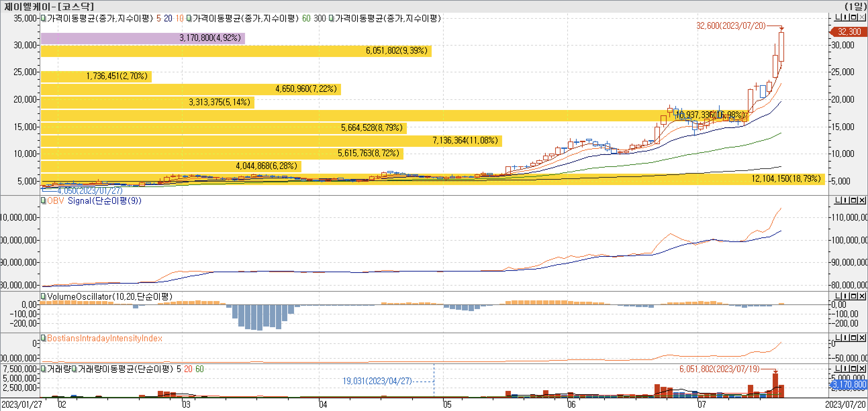Screen dimensions: 868x411
Task: Click vertical-bar icon in OBV panel controls
Action: pos(846,200)
